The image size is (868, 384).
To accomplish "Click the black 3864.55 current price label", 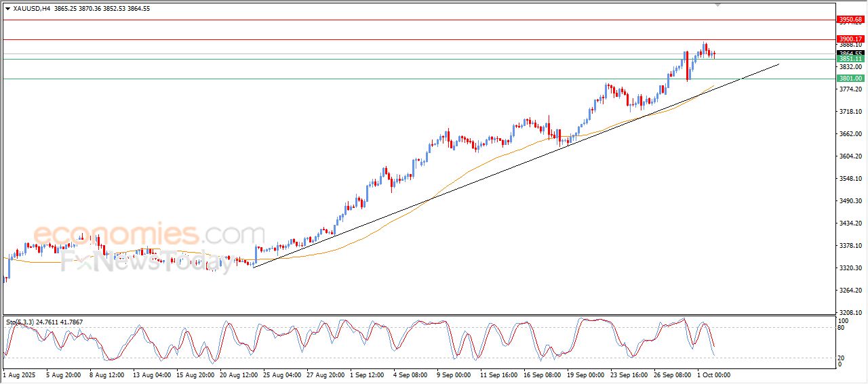I will coord(850,54).
